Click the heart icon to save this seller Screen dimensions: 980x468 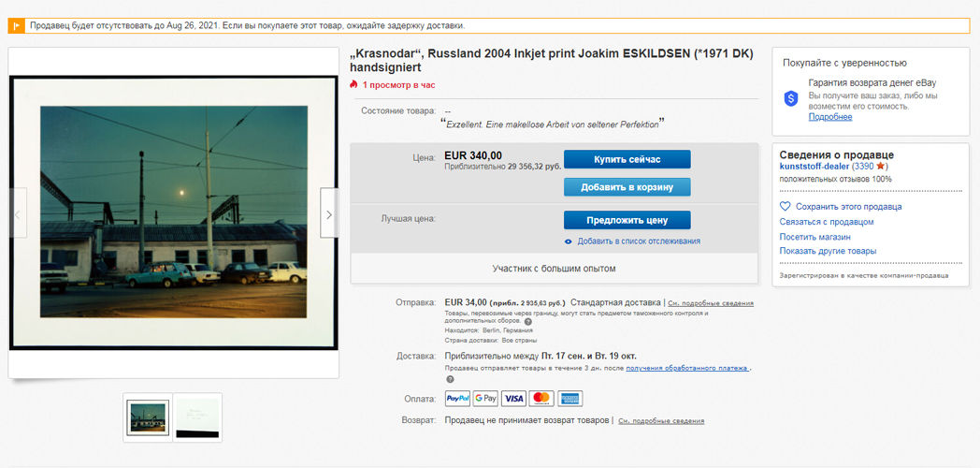[785, 207]
